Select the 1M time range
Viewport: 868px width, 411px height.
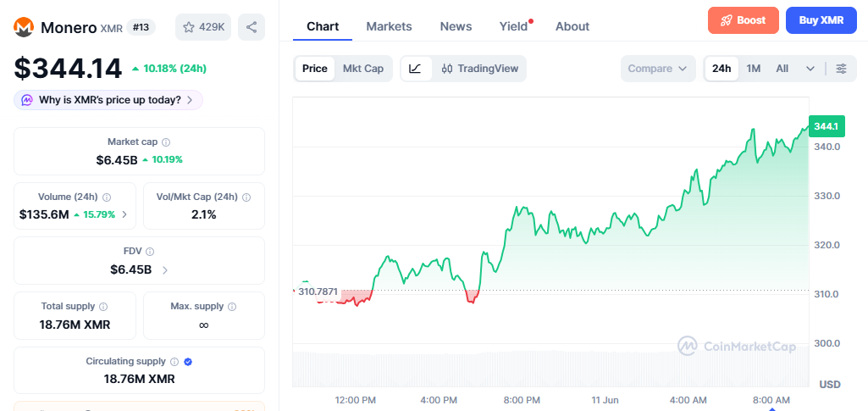(x=754, y=69)
